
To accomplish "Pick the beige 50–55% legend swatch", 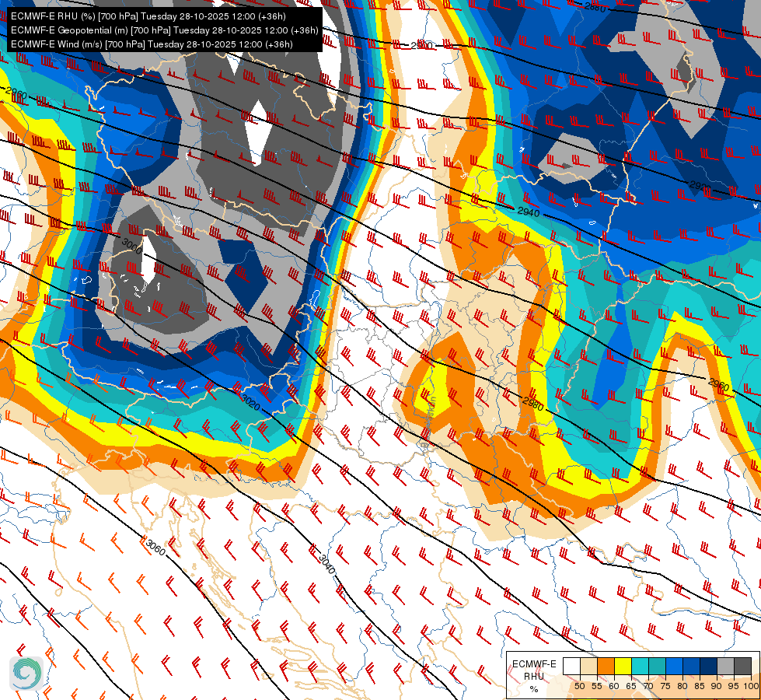I will click(588, 666).
